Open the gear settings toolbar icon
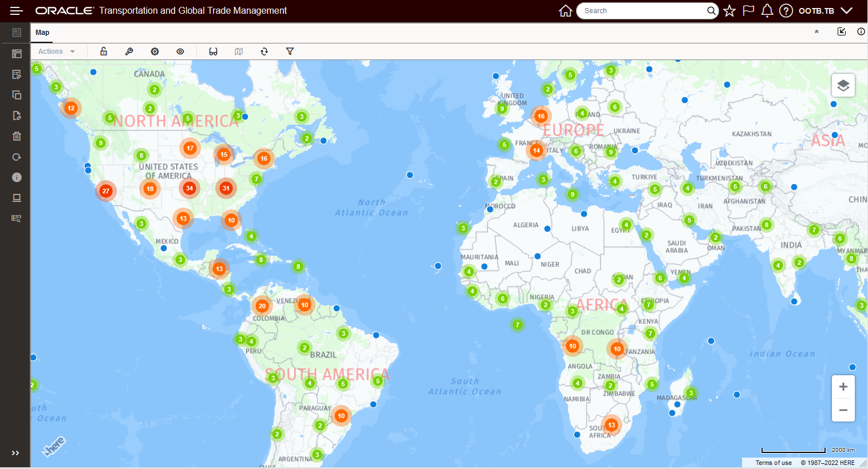The image size is (868, 469). point(155,51)
